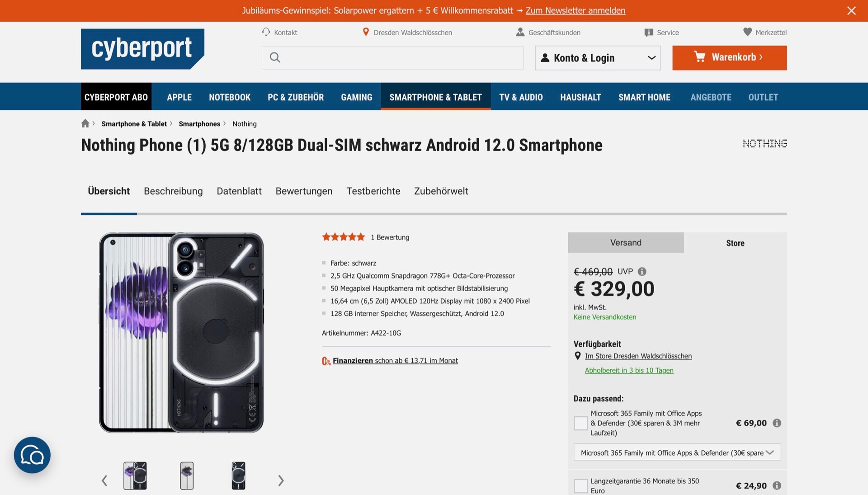Select the Store availability tab
868x495 pixels.
tap(735, 243)
